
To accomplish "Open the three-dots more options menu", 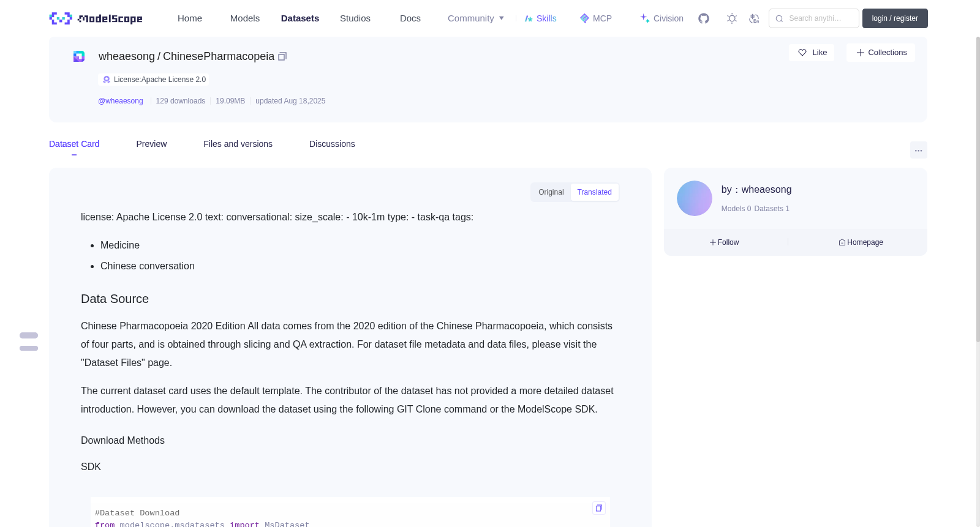I will 919,150.
